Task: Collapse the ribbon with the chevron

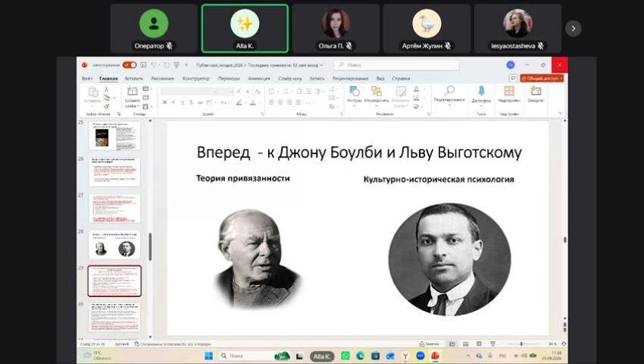Action: coord(561,113)
